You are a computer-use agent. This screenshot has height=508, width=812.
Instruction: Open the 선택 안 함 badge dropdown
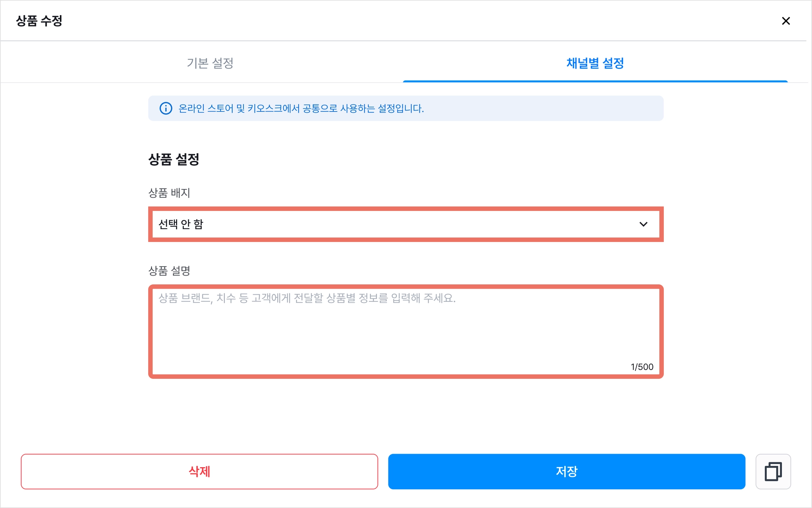point(406,224)
